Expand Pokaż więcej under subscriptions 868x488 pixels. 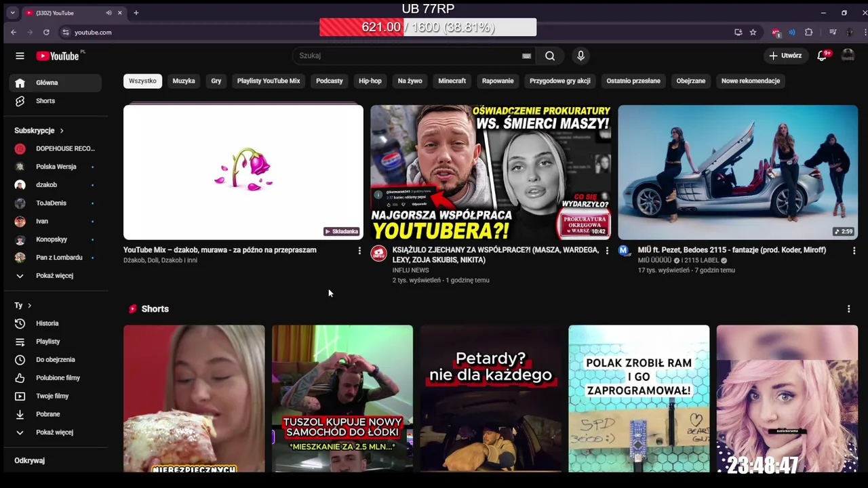(x=56, y=276)
